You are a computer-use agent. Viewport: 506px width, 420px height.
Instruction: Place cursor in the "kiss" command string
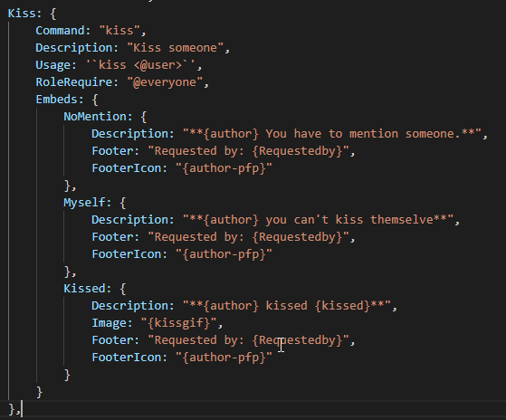click(119, 30)
